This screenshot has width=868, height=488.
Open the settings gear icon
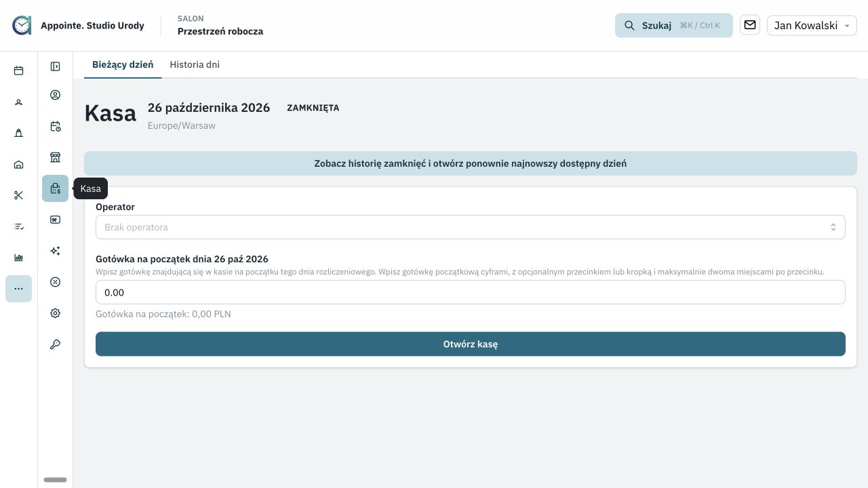pyautogui.click(x=56, y=313)
